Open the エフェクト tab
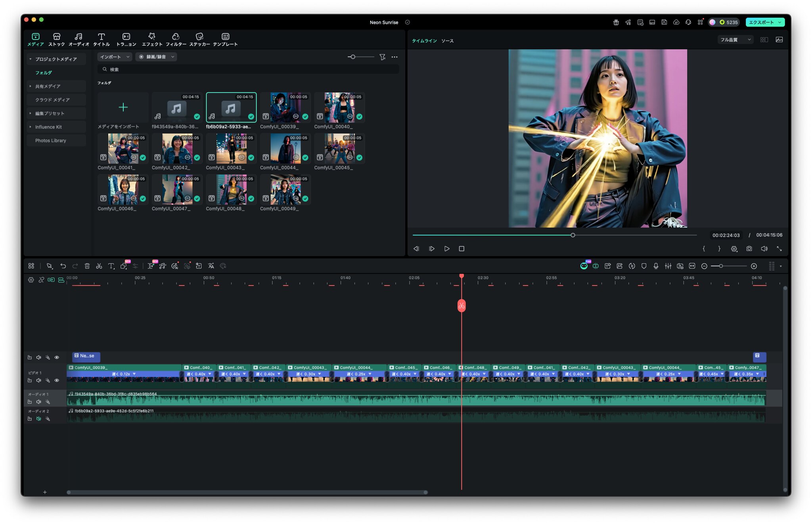This screenshot has height=524, width=812. (152, 39)
